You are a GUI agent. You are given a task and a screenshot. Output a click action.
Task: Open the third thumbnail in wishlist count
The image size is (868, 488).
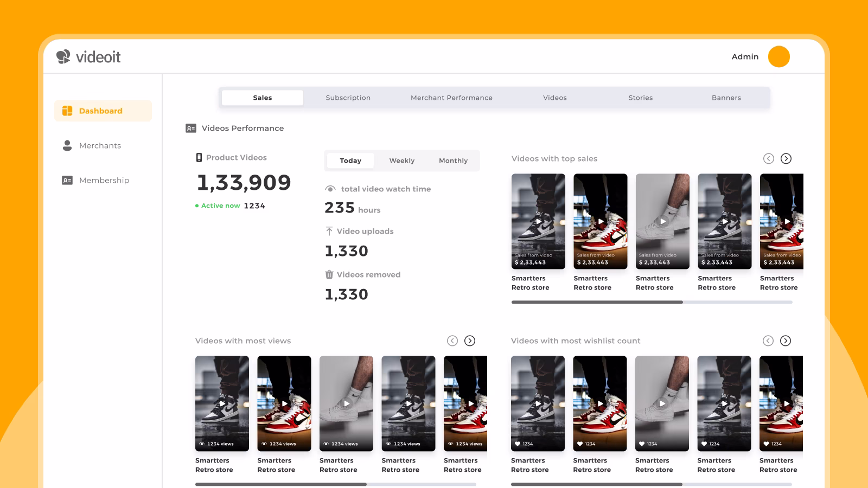[x=662, y=403]
